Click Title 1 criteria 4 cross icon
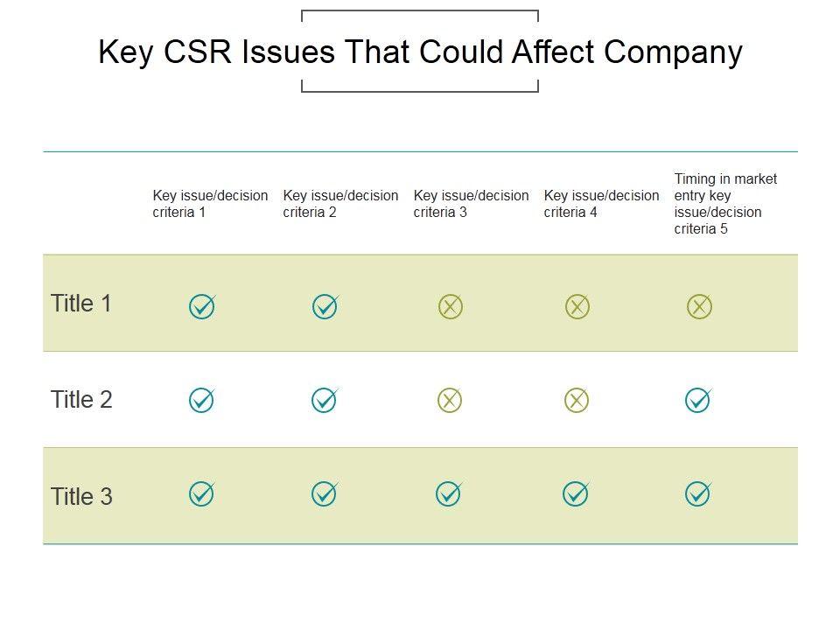 (577, 306)
